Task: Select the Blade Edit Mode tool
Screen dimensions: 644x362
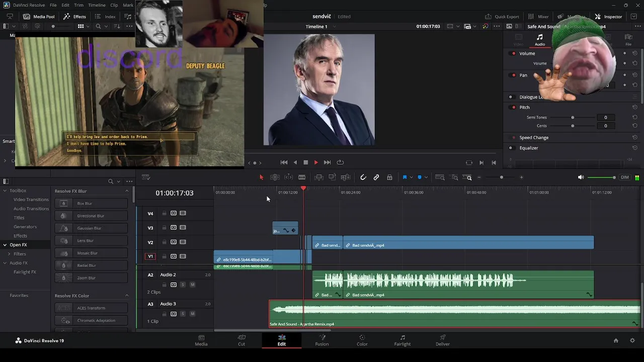Action: (x=302, y=177)
